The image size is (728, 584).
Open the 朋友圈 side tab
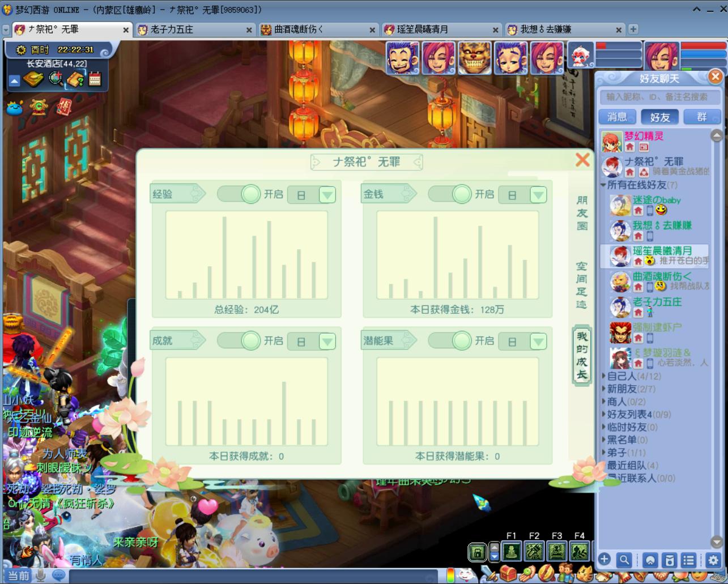tap(582, 213)
